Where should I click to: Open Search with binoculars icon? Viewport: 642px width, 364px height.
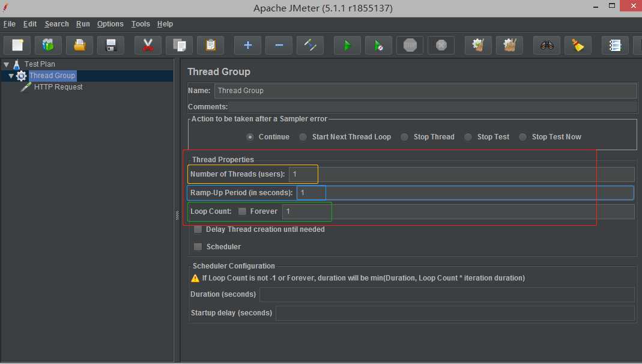point(547,45)
